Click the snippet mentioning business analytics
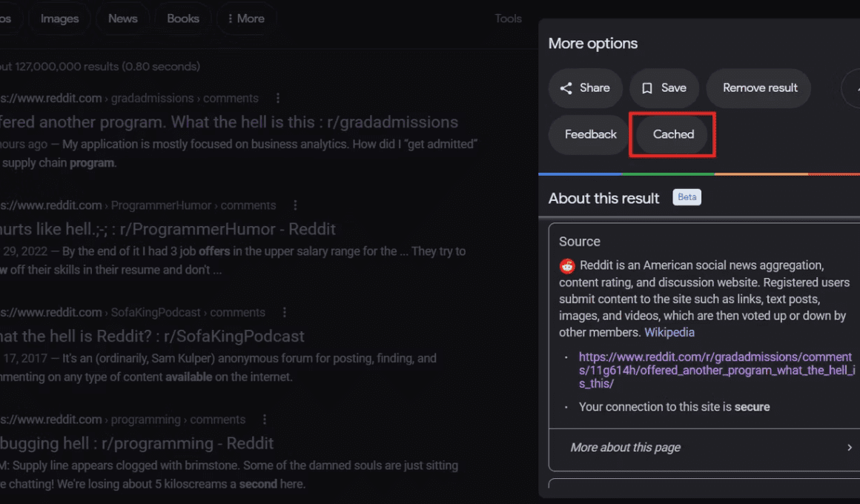This screenshot has width=860, height=504. point(239,153)
